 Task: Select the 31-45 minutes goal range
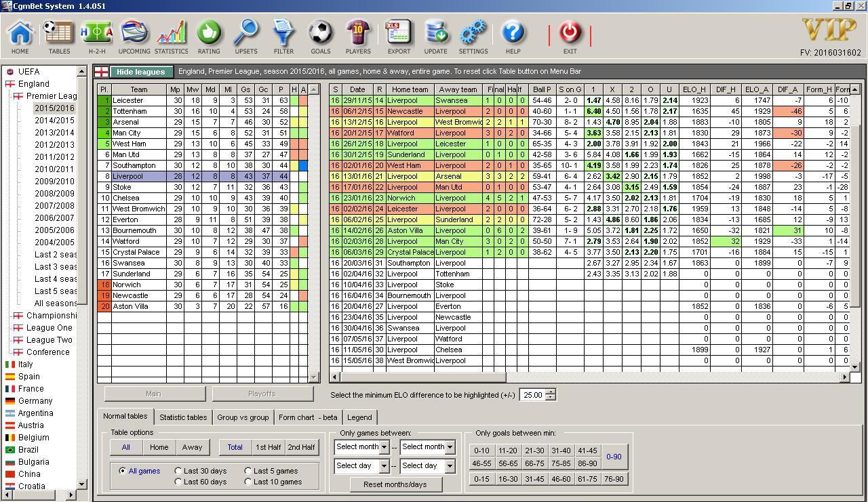click(534, 479)
